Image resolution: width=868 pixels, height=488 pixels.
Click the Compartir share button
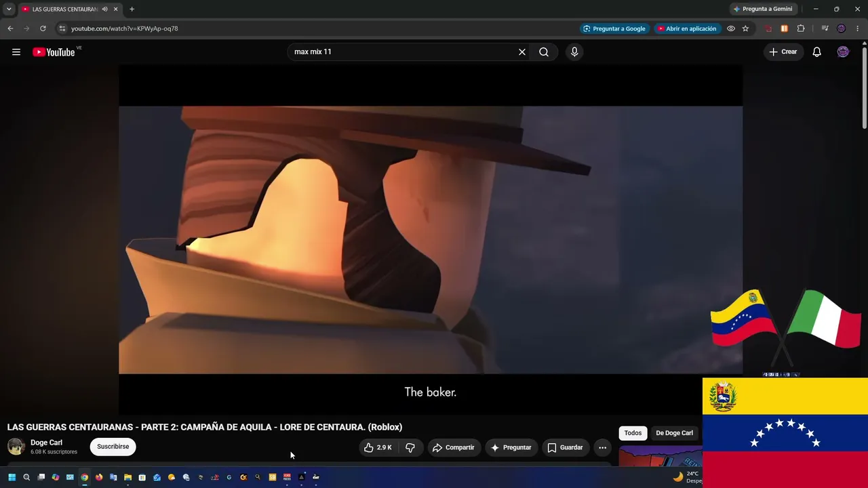click(x=454, y=447)
